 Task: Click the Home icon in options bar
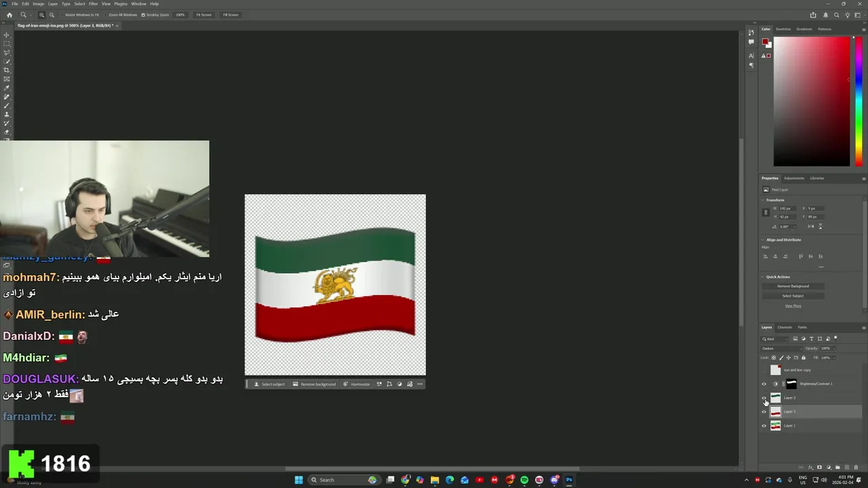pyautogui.click(x=9, y=15)
